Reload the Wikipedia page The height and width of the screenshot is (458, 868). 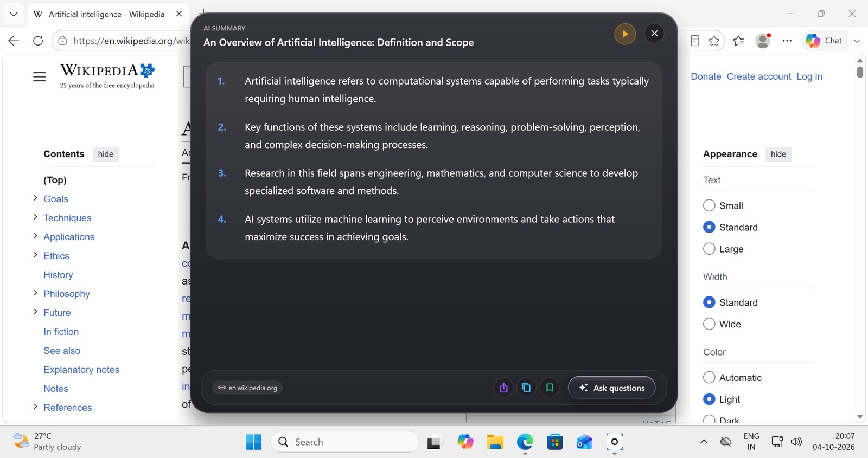click(38, 41)
